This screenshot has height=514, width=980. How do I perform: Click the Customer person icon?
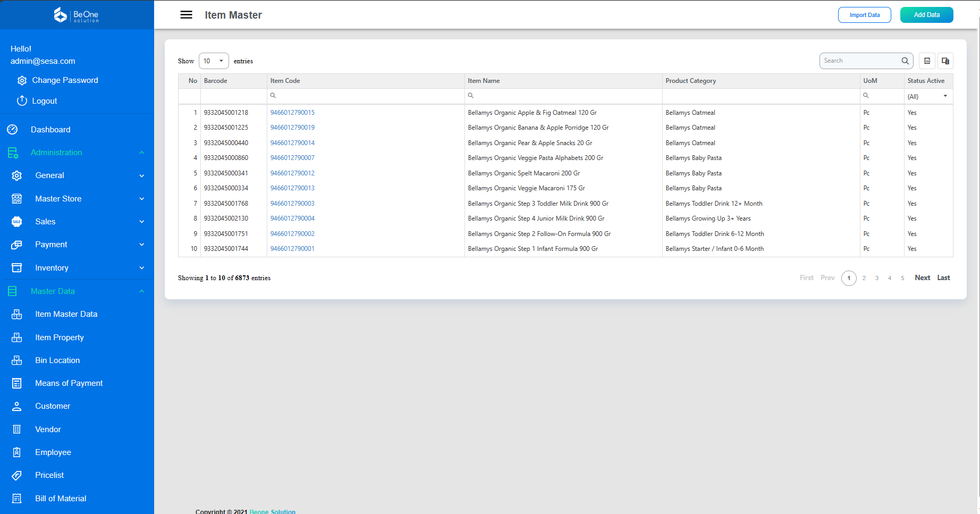tap(17, 406)
